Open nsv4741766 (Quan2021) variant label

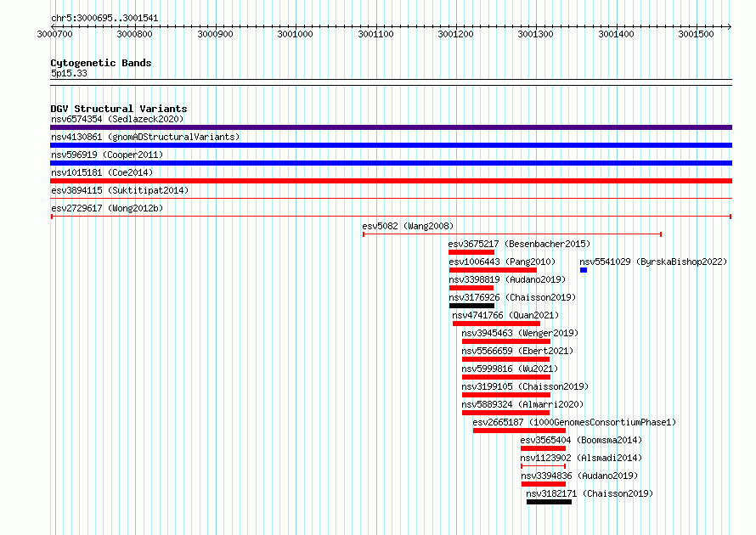tap(505, 315)
